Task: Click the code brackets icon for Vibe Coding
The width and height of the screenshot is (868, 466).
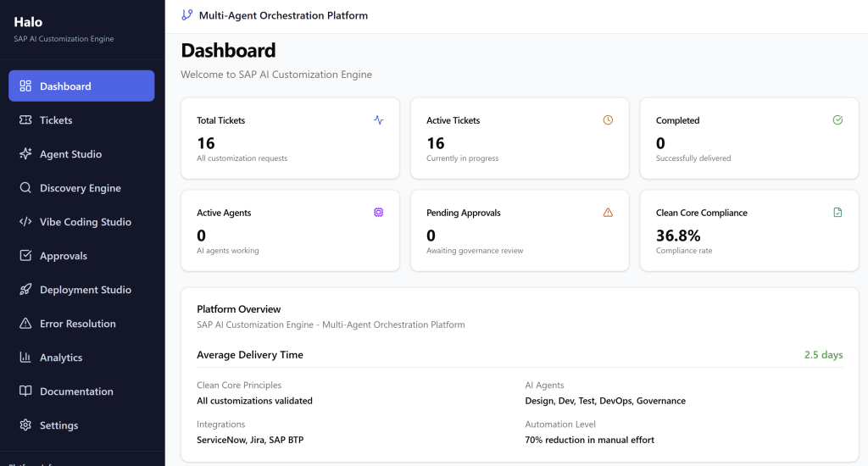Action: (25, 222)
